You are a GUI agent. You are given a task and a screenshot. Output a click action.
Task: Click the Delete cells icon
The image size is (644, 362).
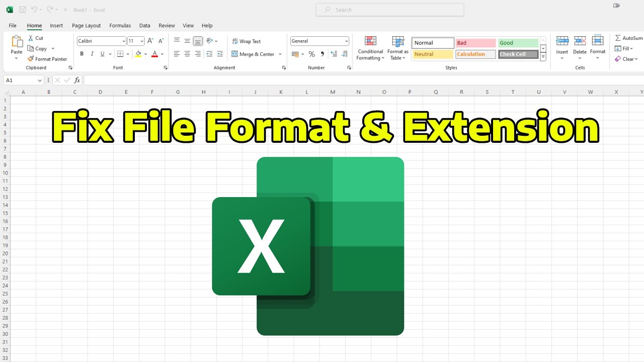coord(580,41)
